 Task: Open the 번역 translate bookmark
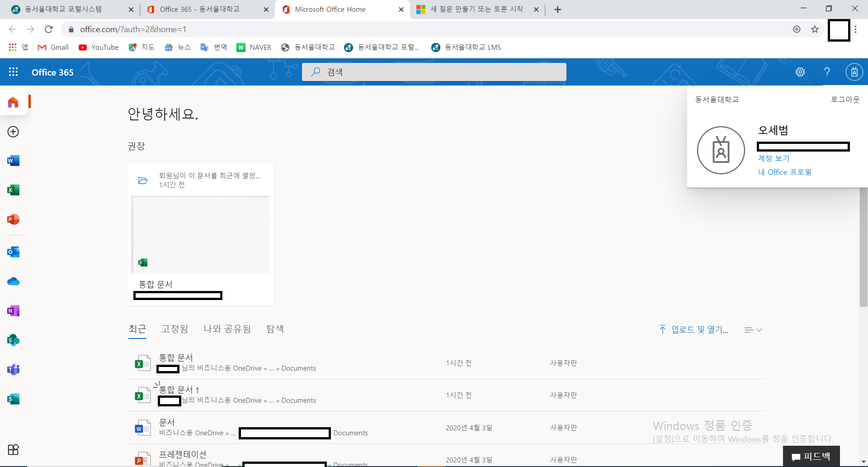click(214, 47)
